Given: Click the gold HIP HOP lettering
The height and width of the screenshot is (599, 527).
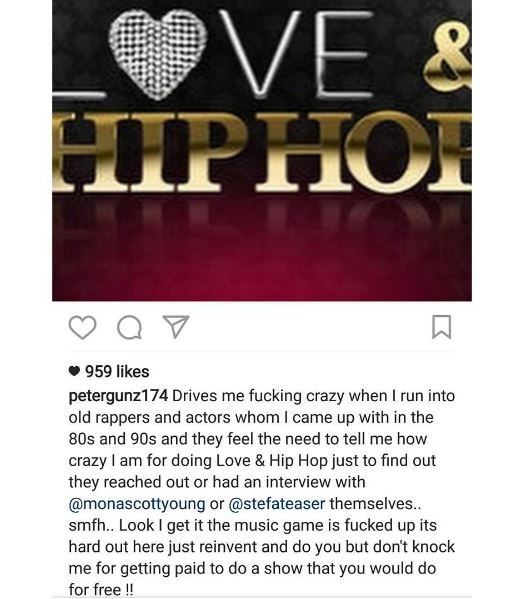Looking at the screenshot, I should pos(262,152).
